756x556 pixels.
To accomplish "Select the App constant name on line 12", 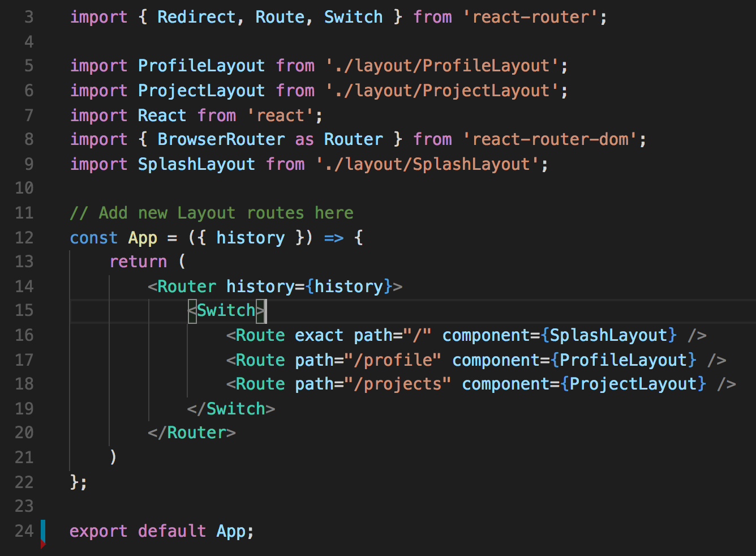I will pos(142,238).
